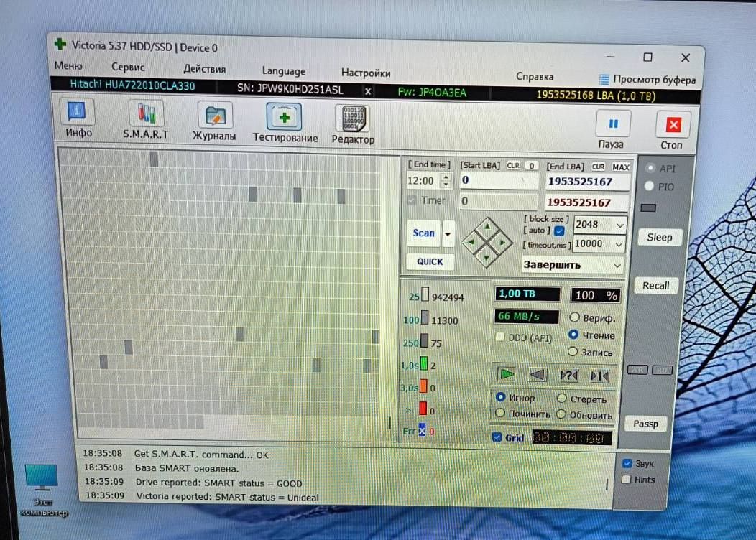Click the butterfly seek scan button
This screenshot has width=756, height=540.
pos(600,376)
